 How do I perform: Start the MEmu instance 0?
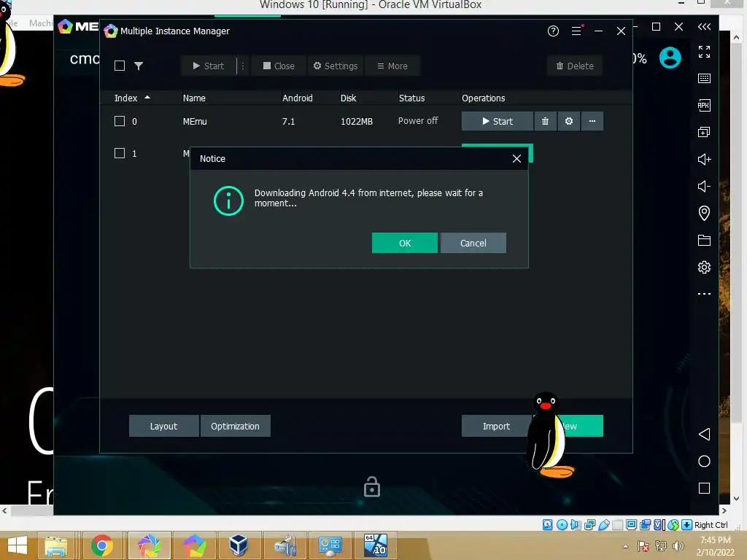[x=497, y=121]
